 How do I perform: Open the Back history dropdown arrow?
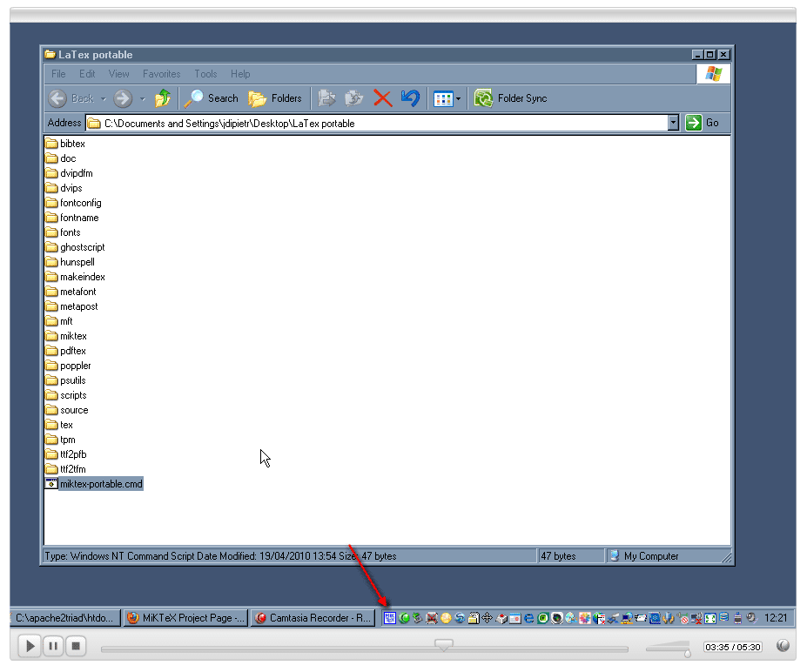(104, 98)
